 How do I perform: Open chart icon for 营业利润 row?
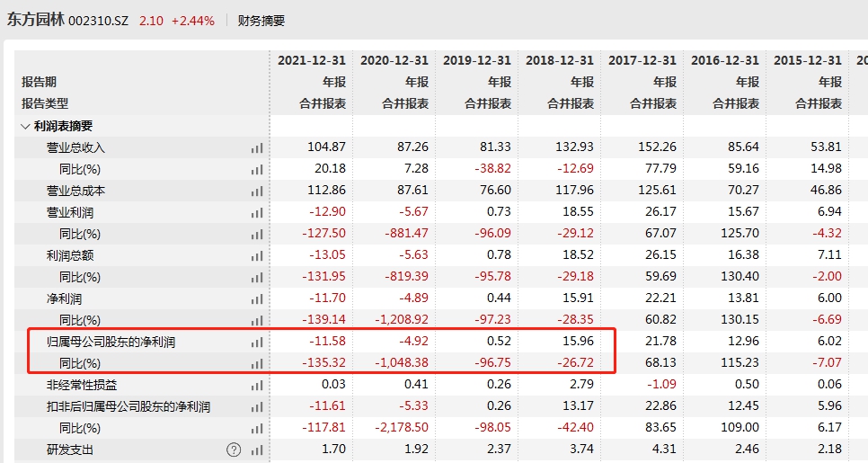pos(256,213)
